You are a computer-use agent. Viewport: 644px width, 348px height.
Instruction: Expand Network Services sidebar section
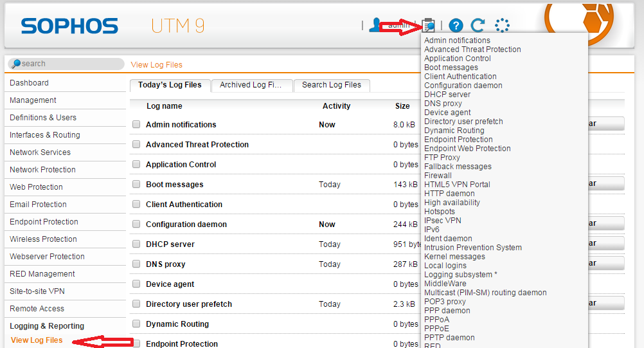(x=66, y=152)
